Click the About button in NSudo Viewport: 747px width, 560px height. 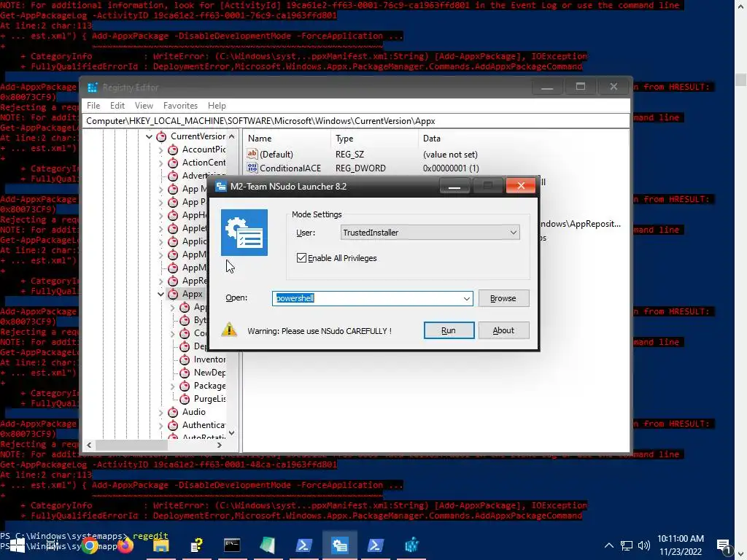click(503, 330)
